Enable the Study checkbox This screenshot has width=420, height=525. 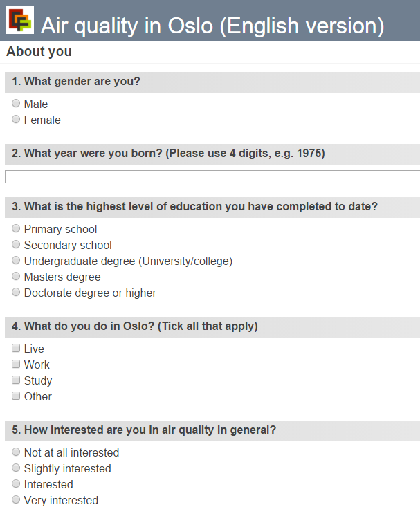tap(16, 380)
